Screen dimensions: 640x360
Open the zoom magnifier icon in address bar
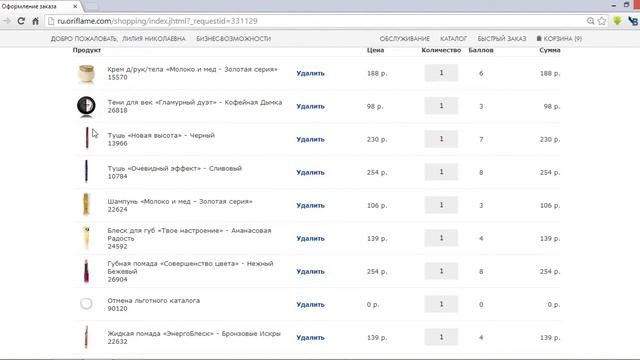click(590, 21)
